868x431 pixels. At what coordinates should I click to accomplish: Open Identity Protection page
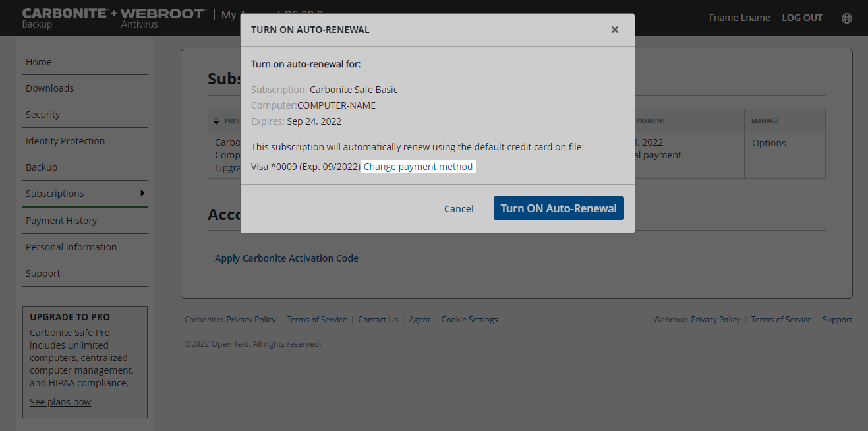click(x=65, y=141)
